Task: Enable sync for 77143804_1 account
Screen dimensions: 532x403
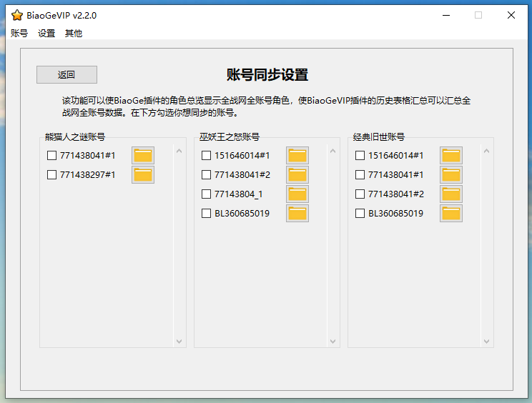Action: pyautogui.click(x=206, y=194)
